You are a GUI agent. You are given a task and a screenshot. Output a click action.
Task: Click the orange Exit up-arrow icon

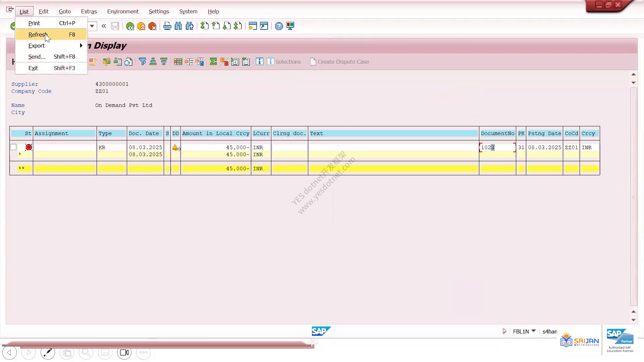click(x=141, y=26)
